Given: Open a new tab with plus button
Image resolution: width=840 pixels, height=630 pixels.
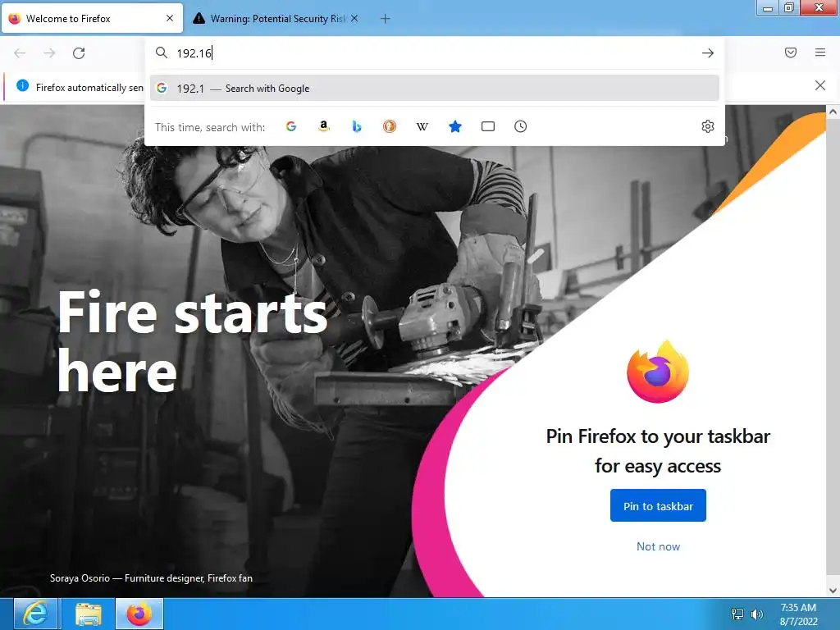Looking at the screenshot, I should click(x=386, y=19).
